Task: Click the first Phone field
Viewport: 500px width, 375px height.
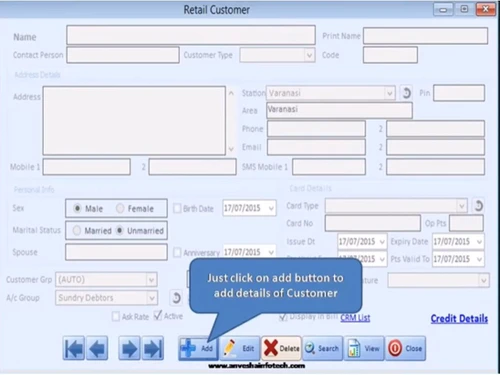Action: coord(316,129)
